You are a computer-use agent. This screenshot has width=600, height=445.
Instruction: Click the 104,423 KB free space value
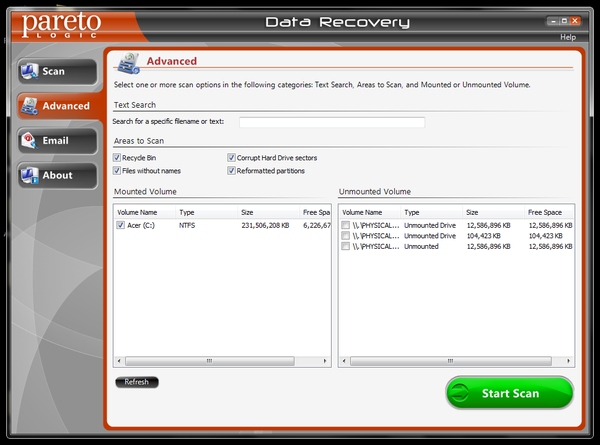(x=546, y=236)
